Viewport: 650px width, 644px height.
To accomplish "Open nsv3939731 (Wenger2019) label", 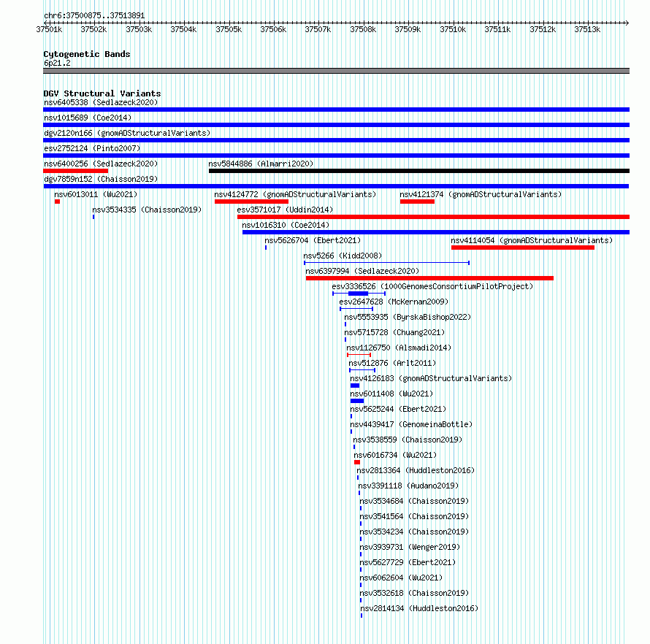I will 410,547.
